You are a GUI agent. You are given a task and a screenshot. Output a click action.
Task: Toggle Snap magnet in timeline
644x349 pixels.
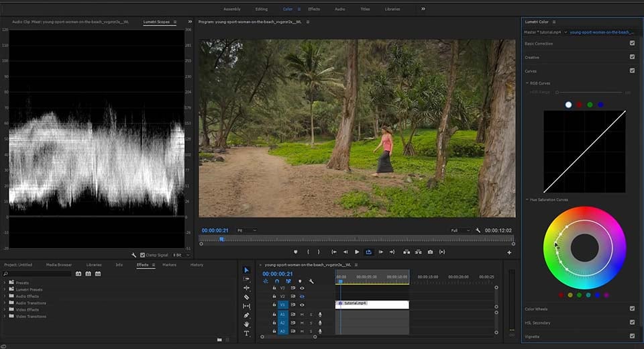[277, 281]
